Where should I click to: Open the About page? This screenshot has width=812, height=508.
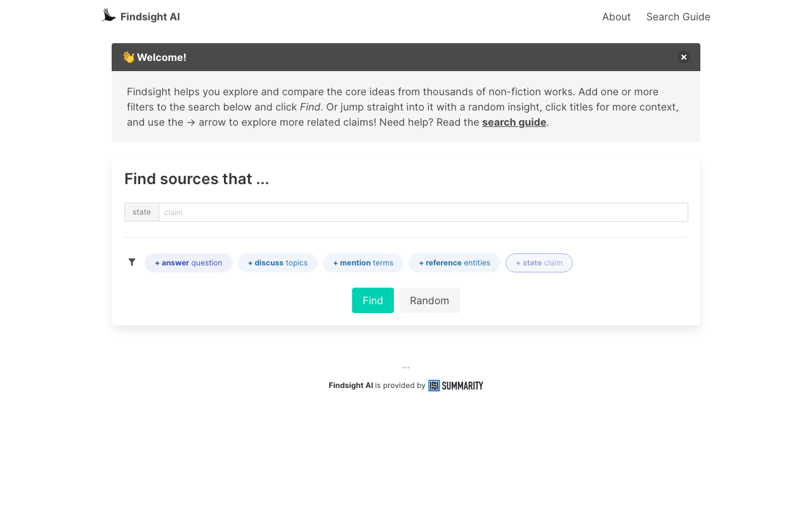[616, 17]
